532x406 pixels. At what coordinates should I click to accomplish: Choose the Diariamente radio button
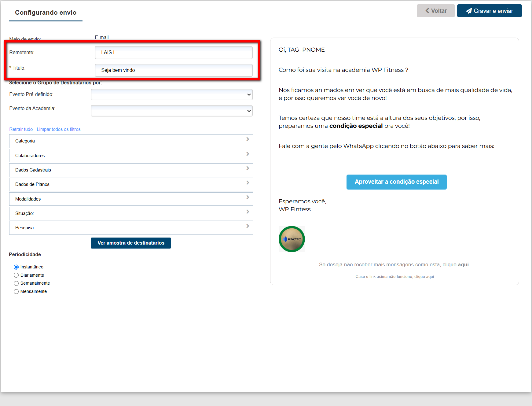point(16,275)
